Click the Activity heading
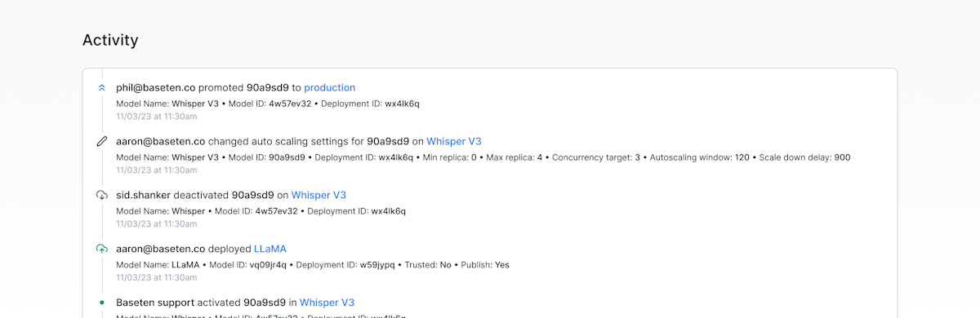Screen dimensions: 980x318 110,40
